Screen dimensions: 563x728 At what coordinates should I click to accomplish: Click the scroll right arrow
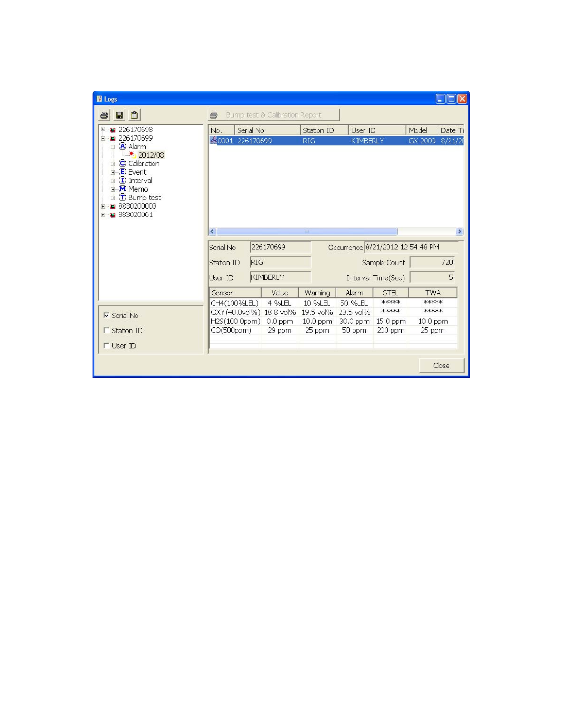[x=459, y=231]
